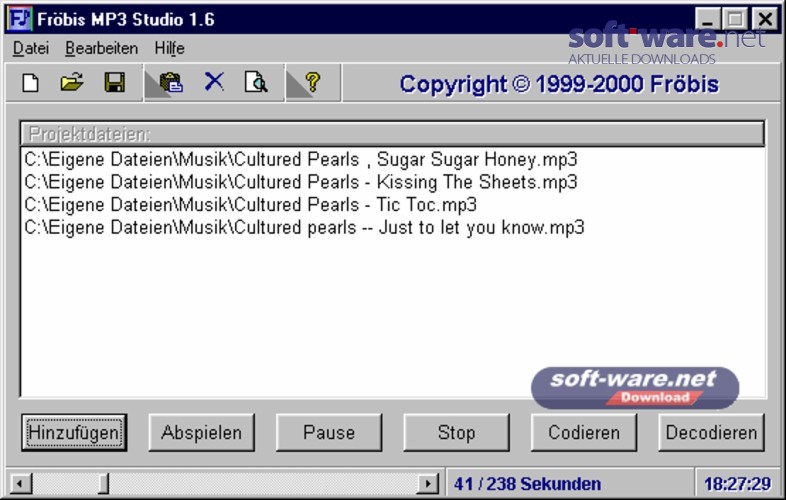Open the Bearbeiten menu
This screenshot has height=500, width=786.
[102, 48]
